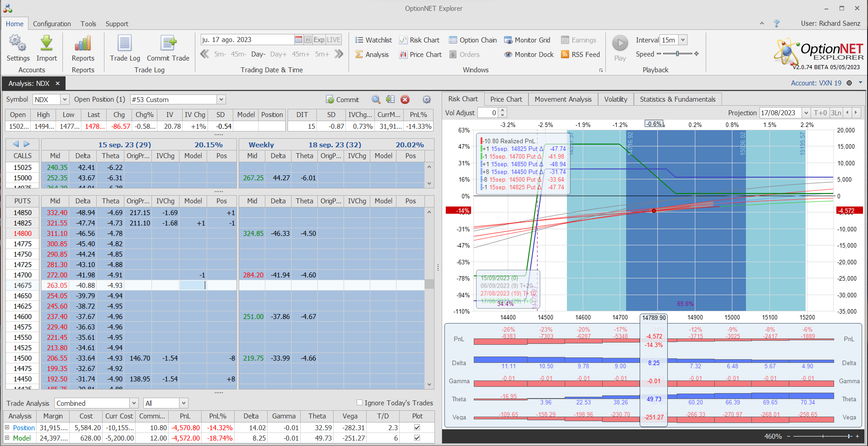Viewport: 868px width, 446px height.
Task: Increase zoom with the plus button
Action: click(857, 436)
